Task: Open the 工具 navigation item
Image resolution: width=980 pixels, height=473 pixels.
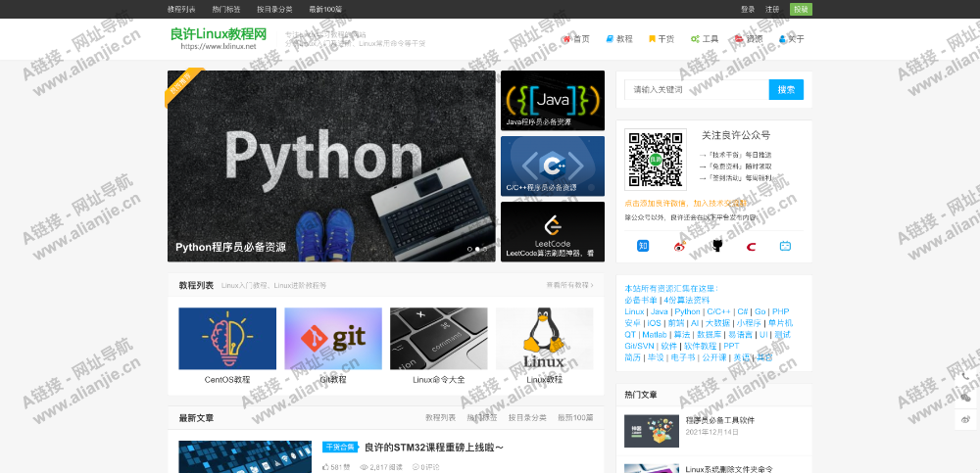Action: point(705,39)
